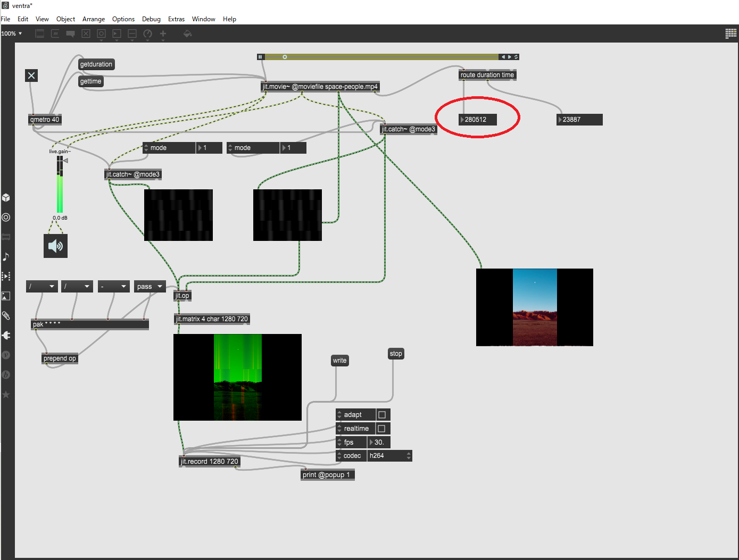Open the Audio note browser in sidebar
This screenshot has width=739, height=560.
click(6, 256)
